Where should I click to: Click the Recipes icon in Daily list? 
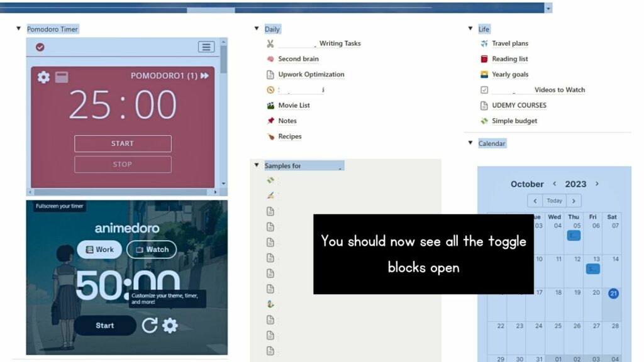coord(271,136)
